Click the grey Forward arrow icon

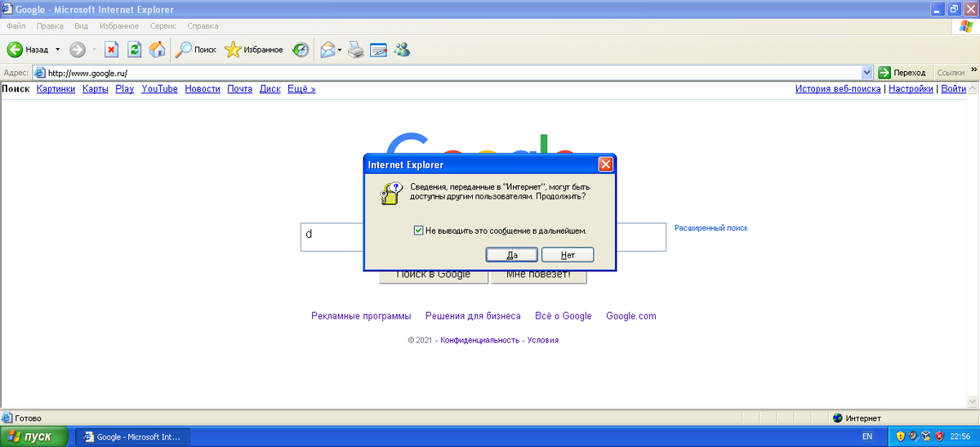click(78, 50)
